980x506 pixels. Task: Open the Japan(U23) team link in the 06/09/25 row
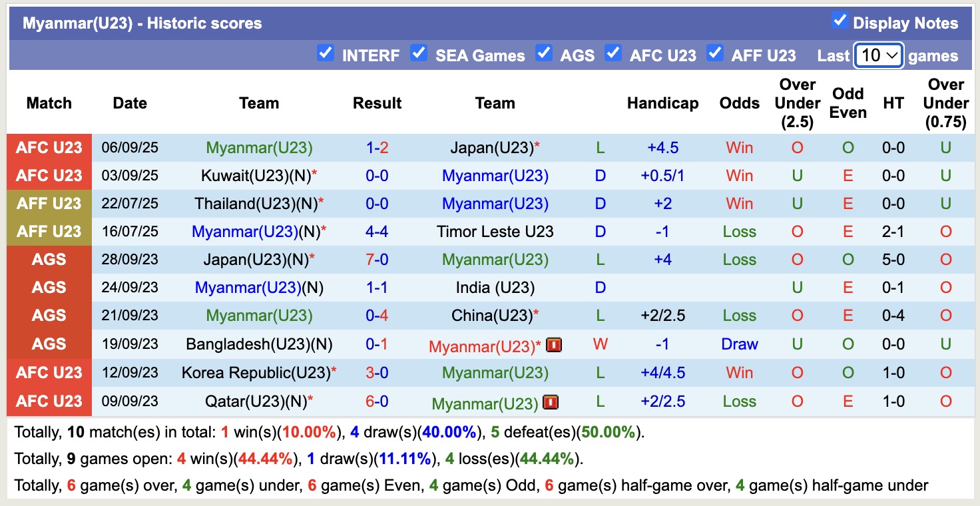(x=492, y=148)
